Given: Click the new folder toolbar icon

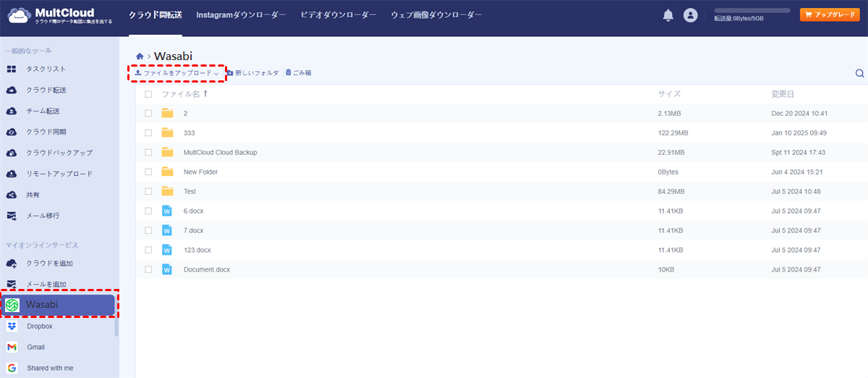Looking at the screenshot, I should click(x=230, y=72).
